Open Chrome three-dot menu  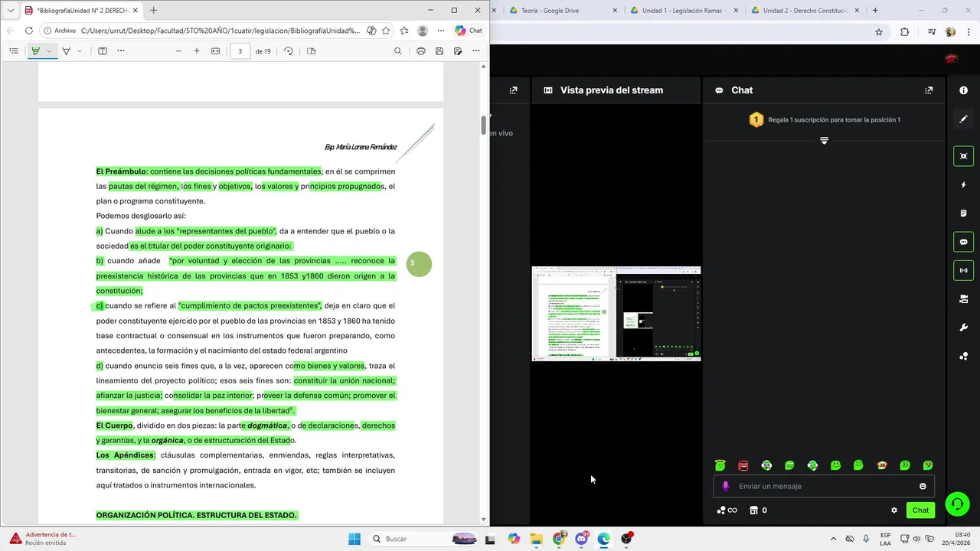coord(969,32)
